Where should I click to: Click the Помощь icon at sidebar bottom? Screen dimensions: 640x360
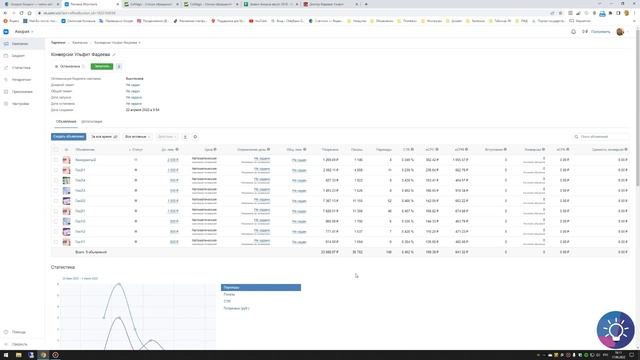6,332
